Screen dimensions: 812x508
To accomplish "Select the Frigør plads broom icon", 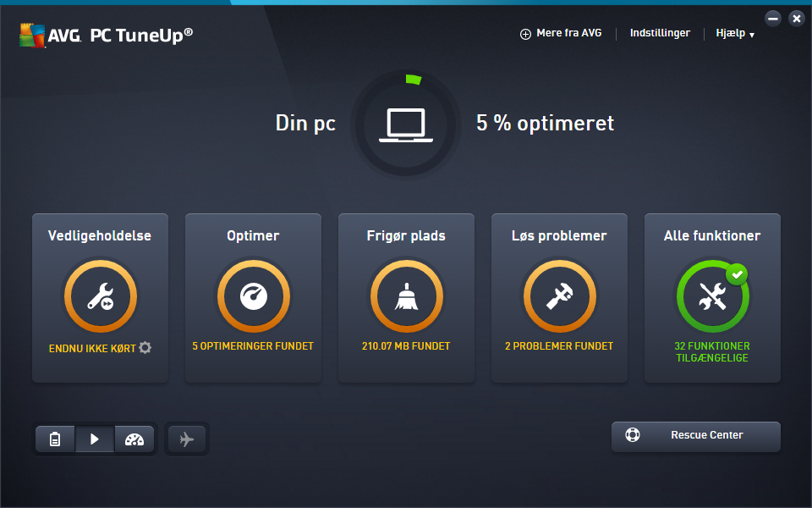I will 407,296.
